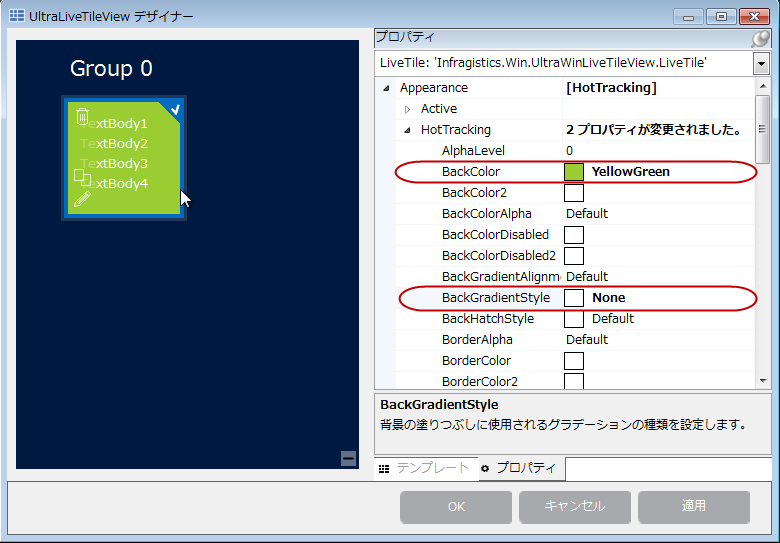Viewport: 780px width, 543px height.
Task: Select the BackHatchStyle property label
Action: [488, 319]
